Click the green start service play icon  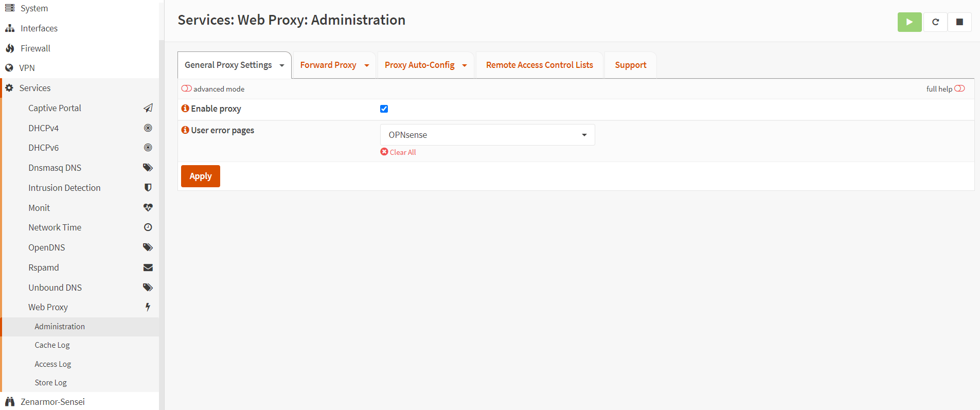(x=909, y=22)
